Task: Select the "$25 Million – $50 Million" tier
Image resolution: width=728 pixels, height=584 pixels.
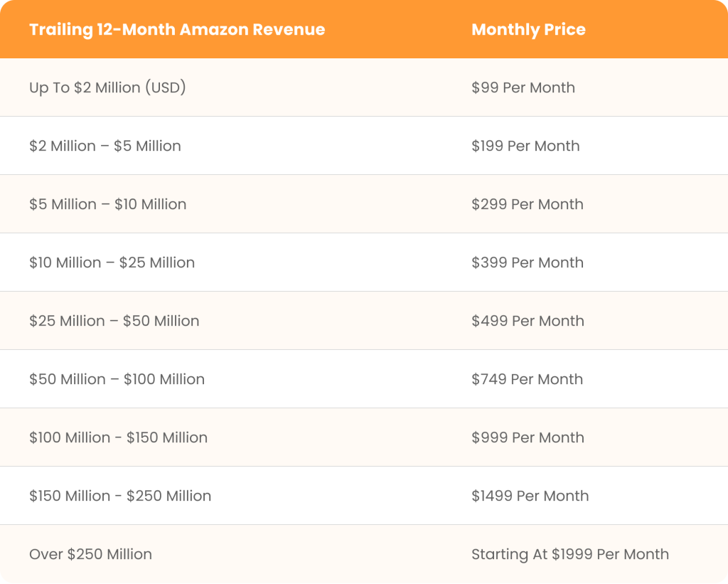Action: click(x=114, y=322)
